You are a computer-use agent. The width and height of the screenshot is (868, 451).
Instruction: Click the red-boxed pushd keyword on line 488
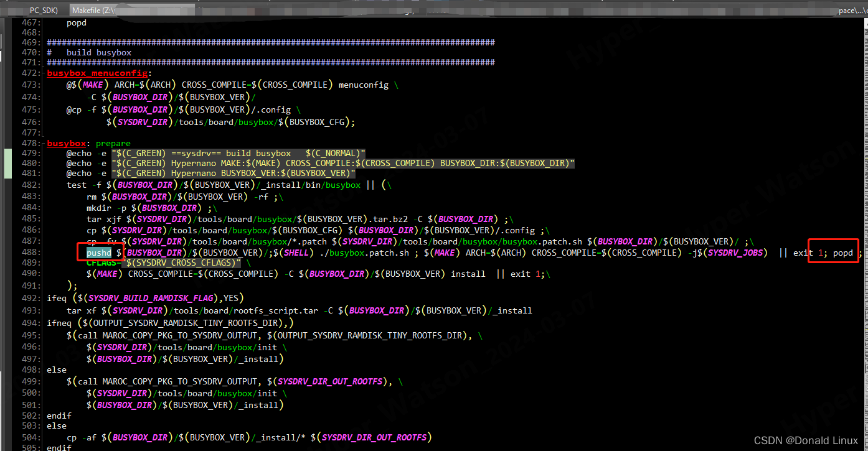point(98,253)
